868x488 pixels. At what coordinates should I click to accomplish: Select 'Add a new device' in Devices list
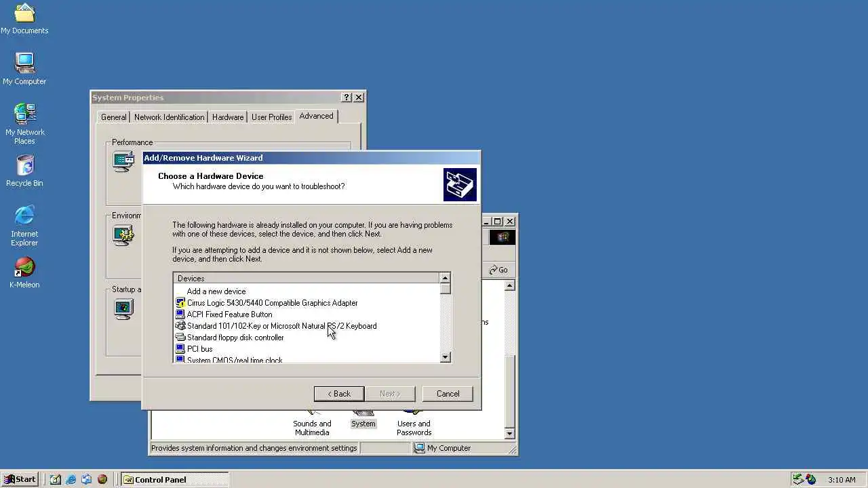click(216, 291)
